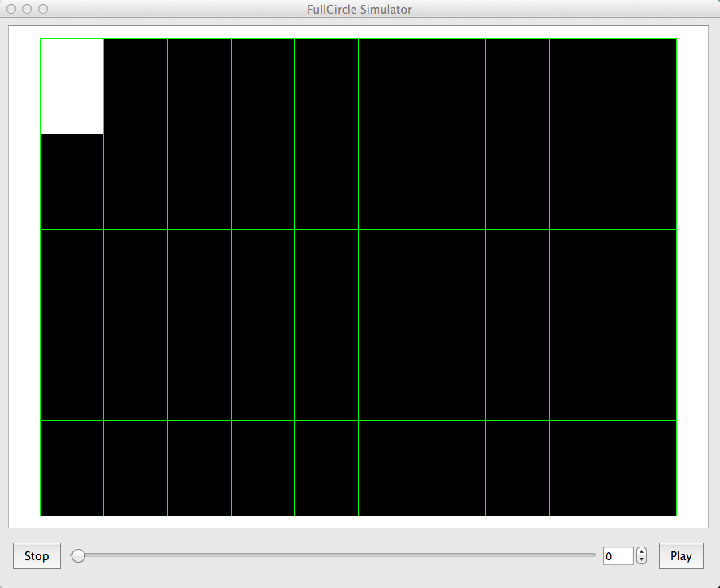Image resolution: width=720 pixels, height=588 pixels.
Task: Click the Stop button
Action: [37, 556]
